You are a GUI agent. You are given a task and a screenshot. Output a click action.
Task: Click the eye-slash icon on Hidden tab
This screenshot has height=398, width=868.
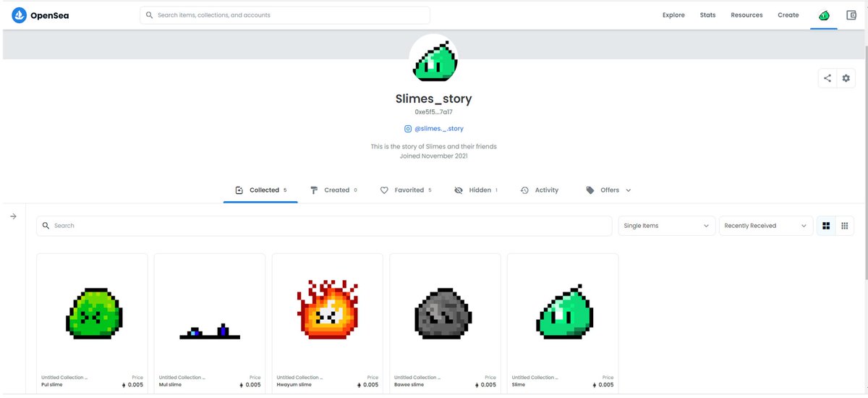[x=459, y=190]
